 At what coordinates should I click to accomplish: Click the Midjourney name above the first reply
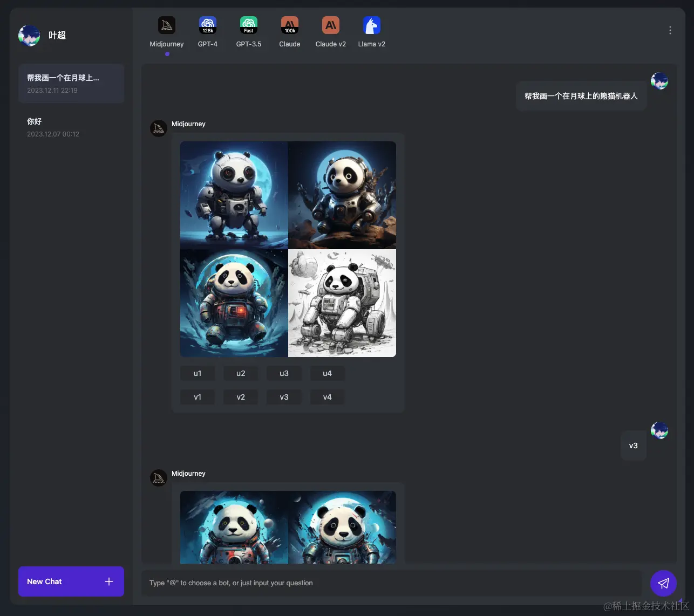pos(188,124)
